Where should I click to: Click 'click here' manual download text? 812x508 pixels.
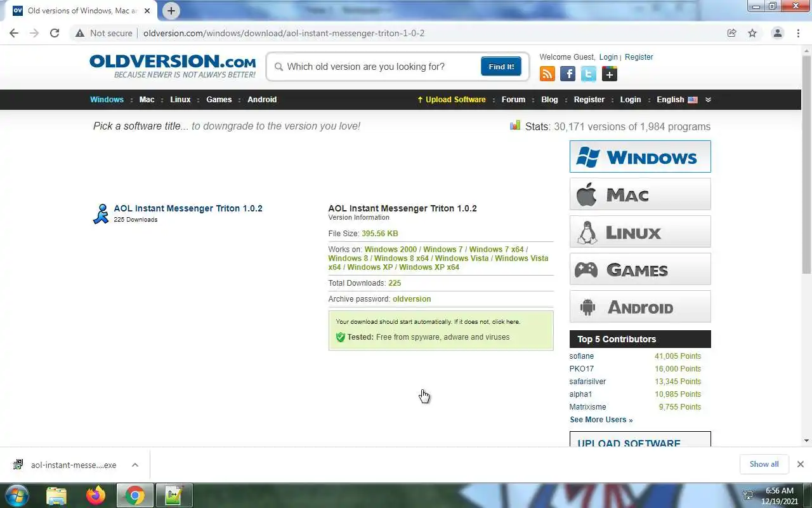tap(506, 322)
